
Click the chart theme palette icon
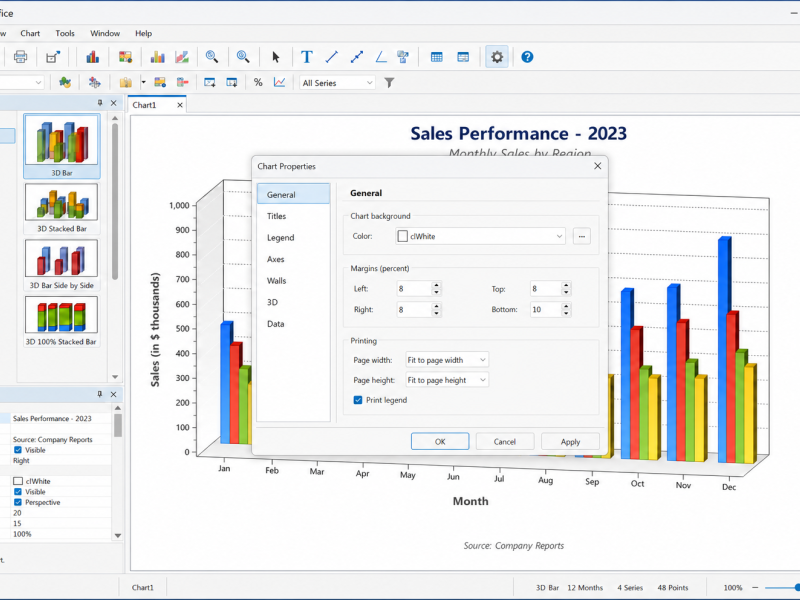click(x=126, y=57)
